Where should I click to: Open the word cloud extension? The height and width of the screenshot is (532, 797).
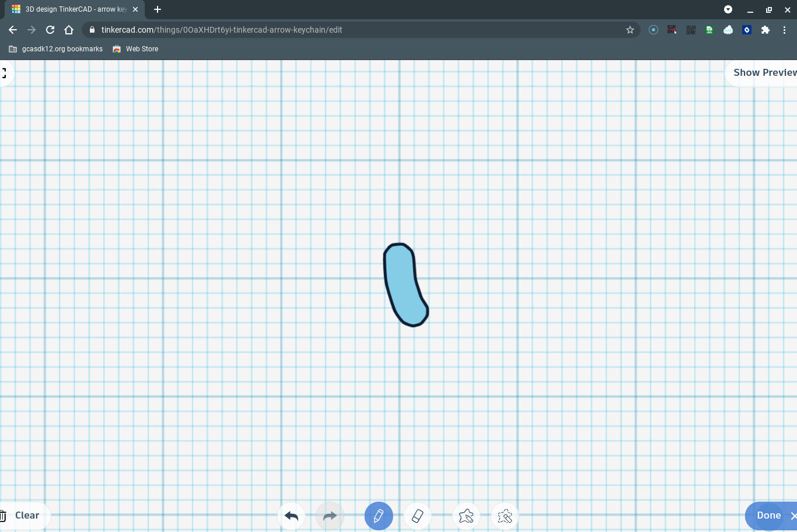728,30
